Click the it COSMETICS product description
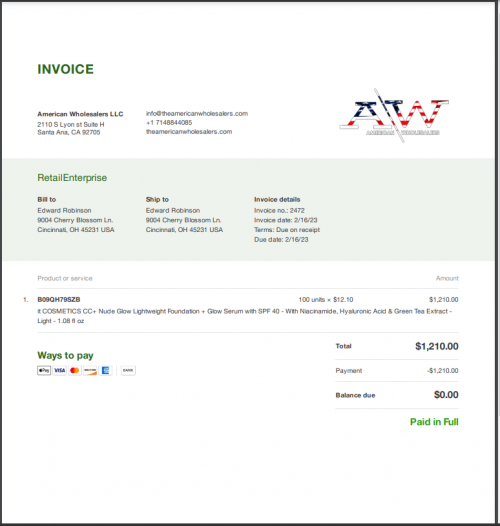Screen dimensions: 500x526 pyautogui.click(x=245, y=316)
